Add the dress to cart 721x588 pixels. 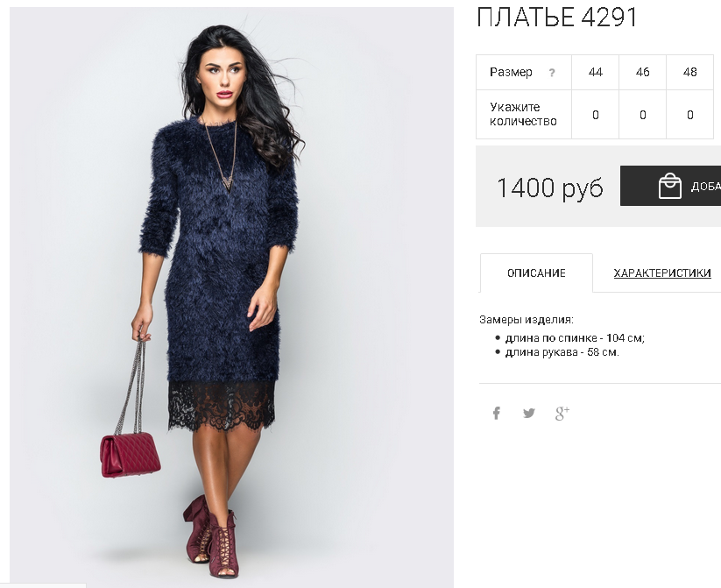pos(670,186)
